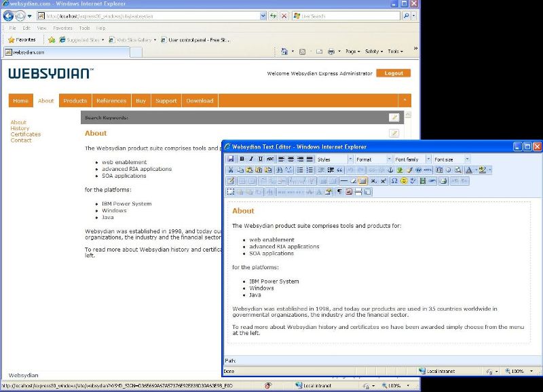
Task: Open editor help with the question icon
Action: [419, 170]
